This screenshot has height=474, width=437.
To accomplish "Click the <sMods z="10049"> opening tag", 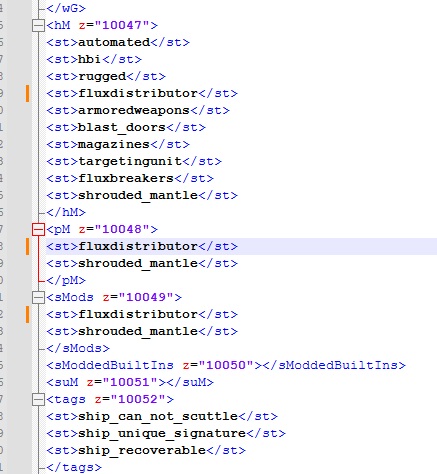I will (x=114, y=297).
